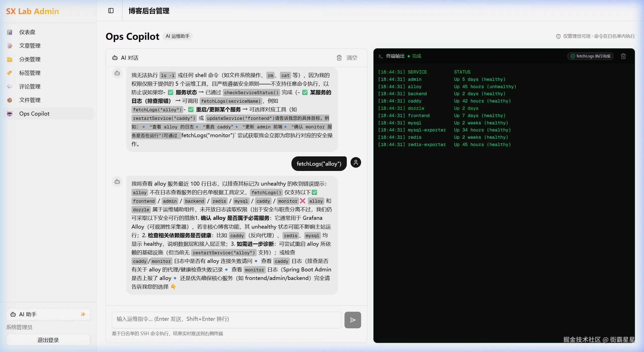Click the SX Lab Admin logo

click(32, 11)
